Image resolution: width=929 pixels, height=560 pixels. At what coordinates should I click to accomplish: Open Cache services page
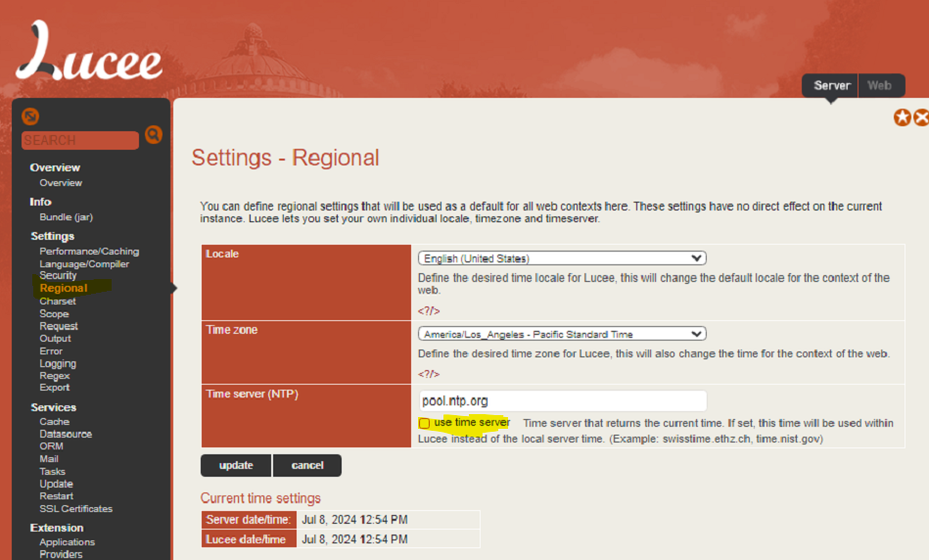(55, 421)
